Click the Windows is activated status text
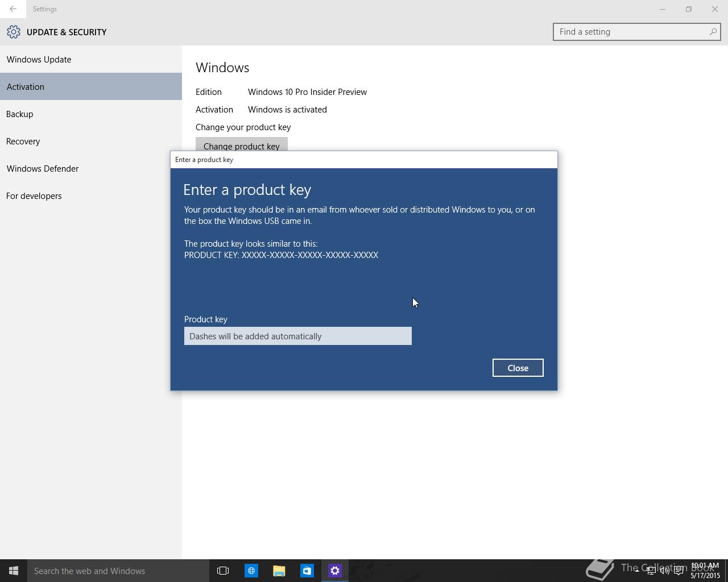Image resolution: width=728 pixels, height=582 pixels. tap(287, 109)
